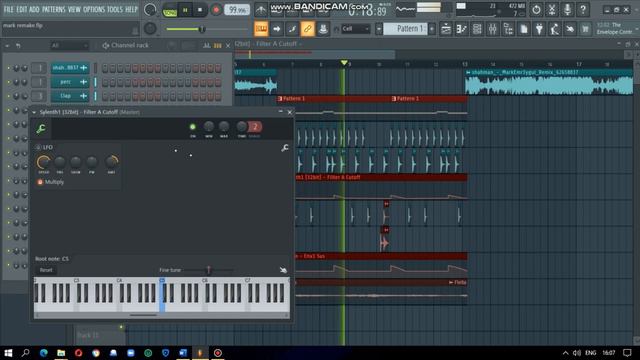Click the question mark help icon

(583, 10)
